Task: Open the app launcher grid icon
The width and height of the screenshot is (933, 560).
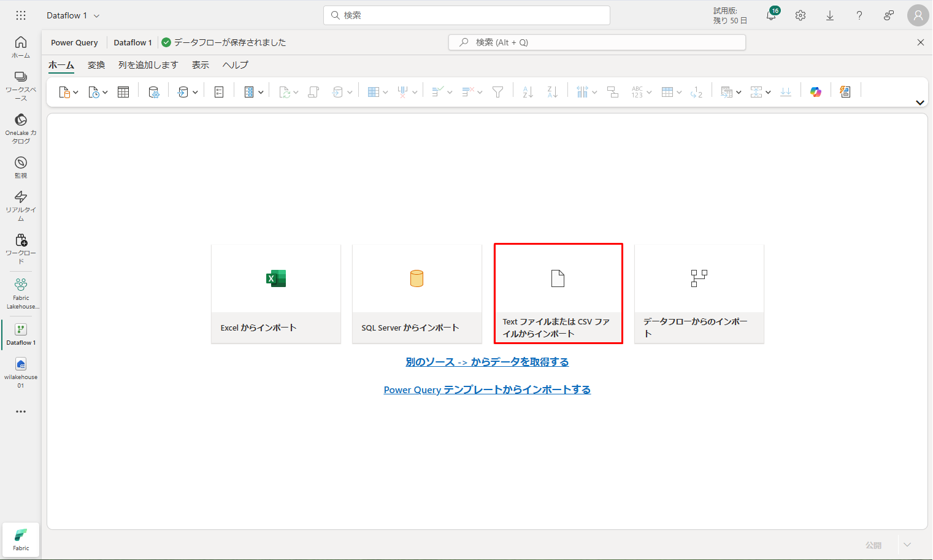Action: (x=21, y=15)
